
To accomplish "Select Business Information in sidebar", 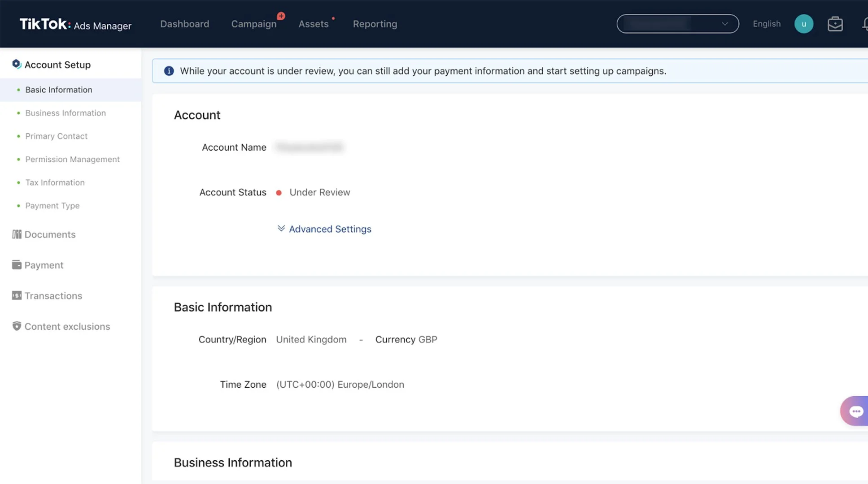I will (x=65, y=113).
